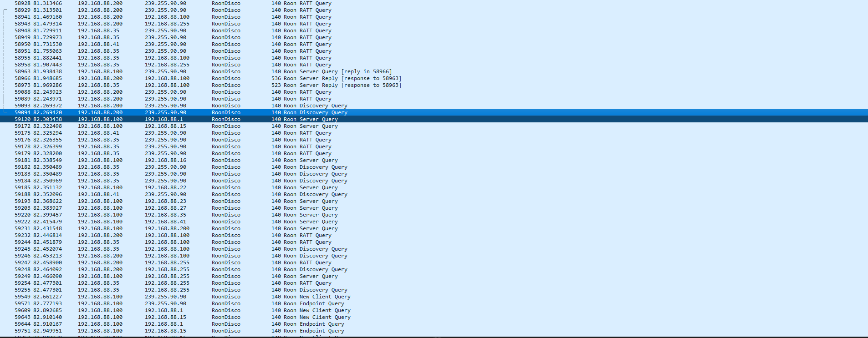Click packet 58941 from 192.168.88.200

(x=434, y=17)
